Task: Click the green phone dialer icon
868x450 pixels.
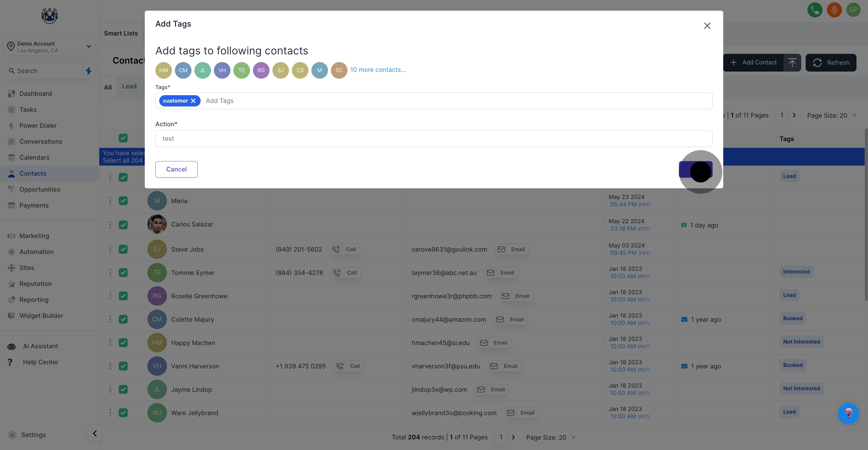Action: tap(815, 10)
